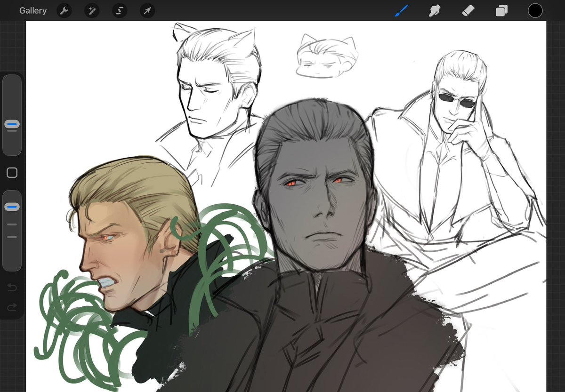The width and height of the screenshot is (565, 392).
Task: Undo the last stroke
Action: [12, 287]
